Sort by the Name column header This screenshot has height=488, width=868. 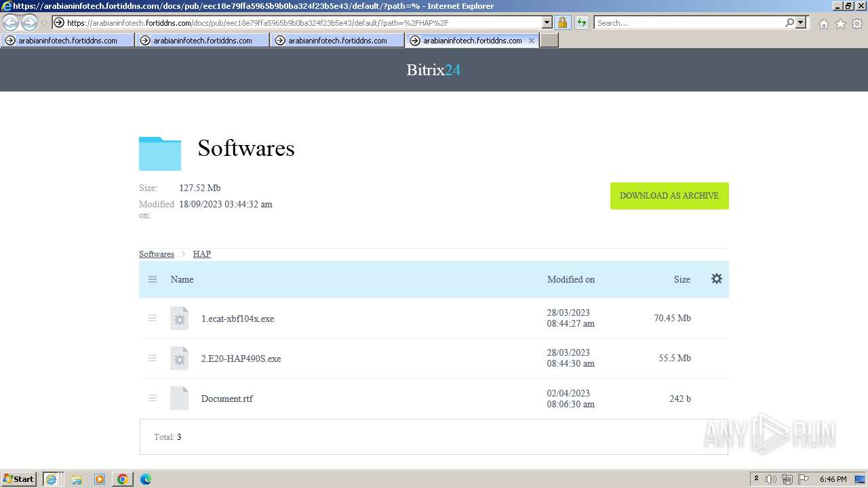tap(182, 279)
